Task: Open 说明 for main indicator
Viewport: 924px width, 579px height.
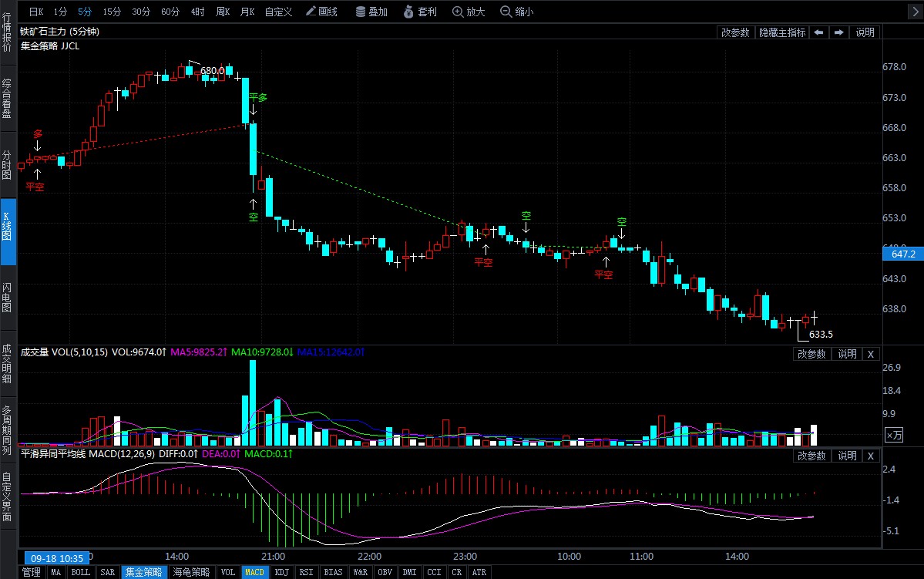Action: (865, 32)
